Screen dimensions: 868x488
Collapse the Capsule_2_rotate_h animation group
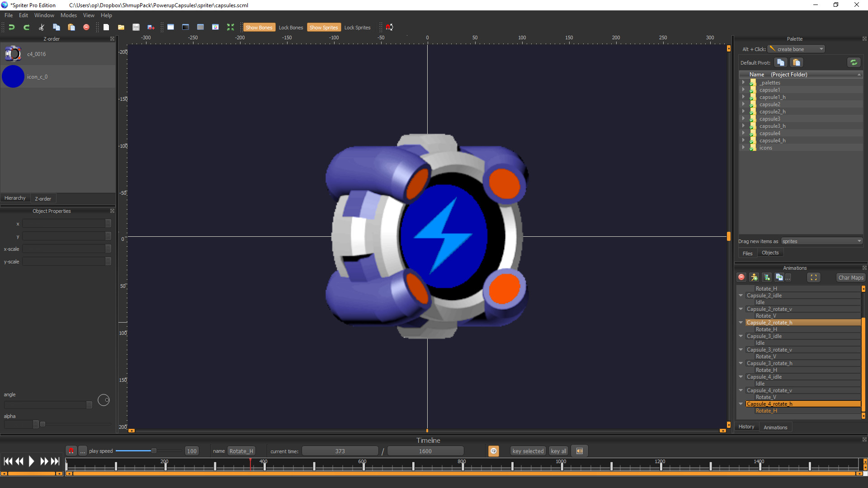click(741, 322)
